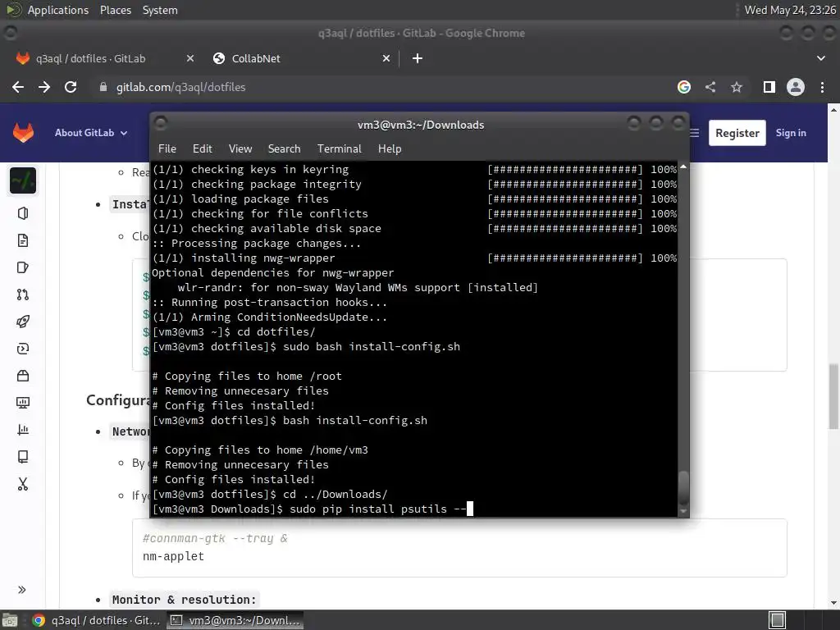Viewport: 840px width, 630px height.
Task: Click the clock Wed May 24, 23:26
Action: 790,10
